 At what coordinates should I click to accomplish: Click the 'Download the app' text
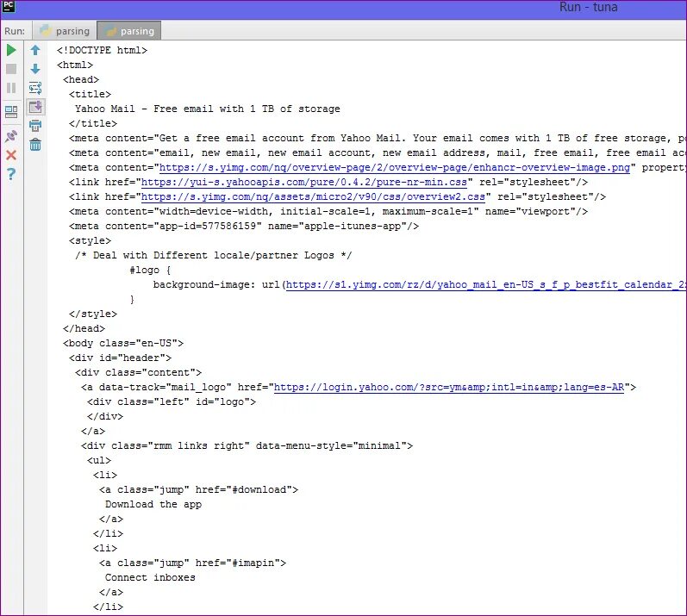[x=153, y=504]
